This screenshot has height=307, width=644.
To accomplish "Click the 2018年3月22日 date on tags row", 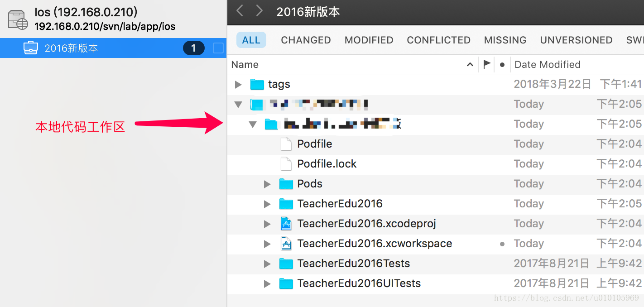I will (x=553, y=84).
